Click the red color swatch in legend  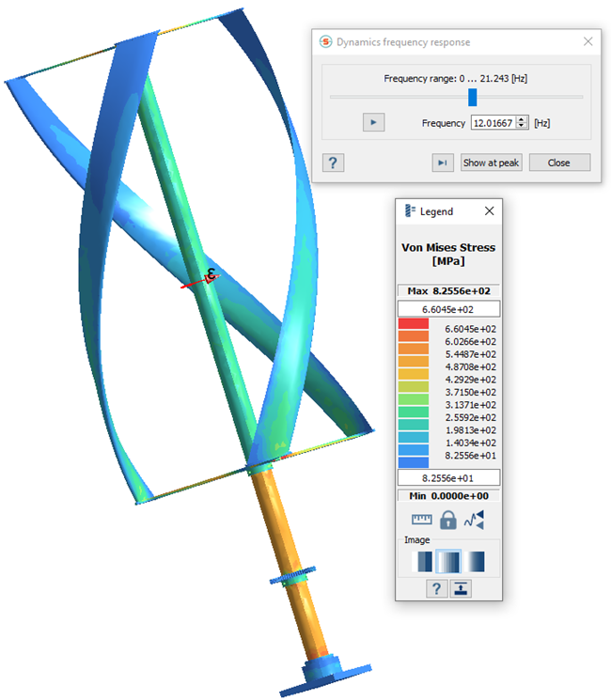click(413, 323)
